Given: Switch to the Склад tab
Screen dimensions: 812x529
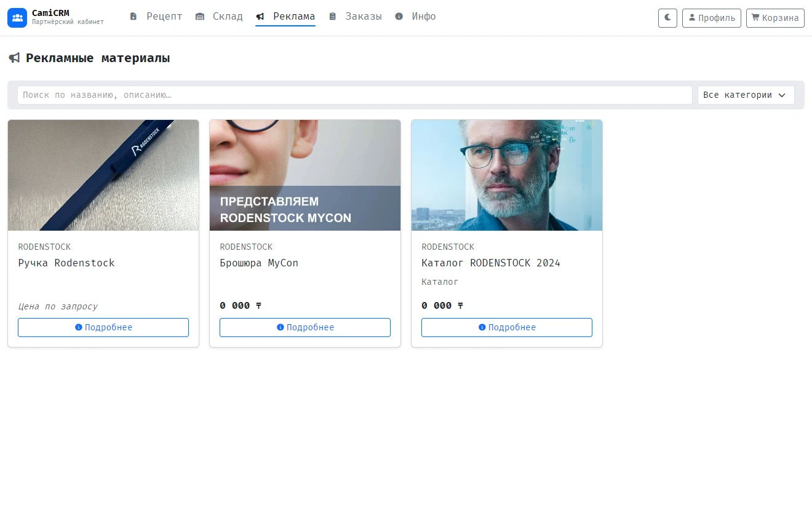Looking at the screenshot, I should pyautogui.click(x=219, y=17).
